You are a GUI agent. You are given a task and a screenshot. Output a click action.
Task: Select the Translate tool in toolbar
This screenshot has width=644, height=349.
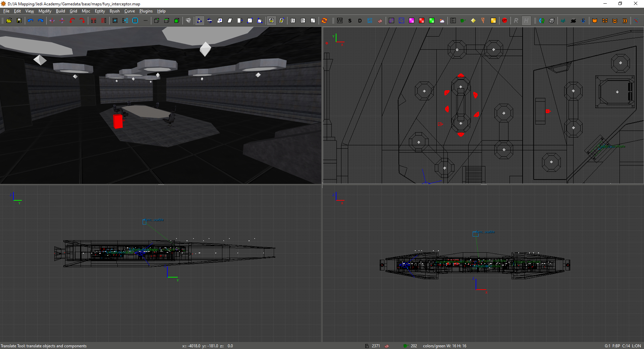[x=200, y=20]
